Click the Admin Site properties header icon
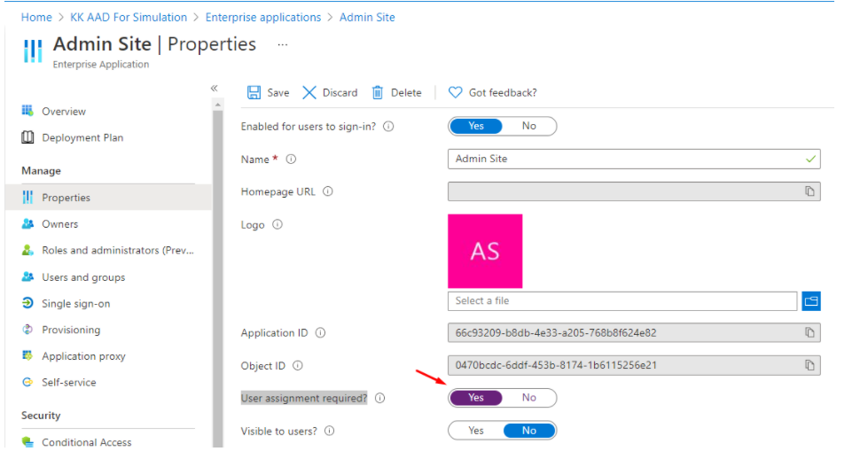 point(33,51)
